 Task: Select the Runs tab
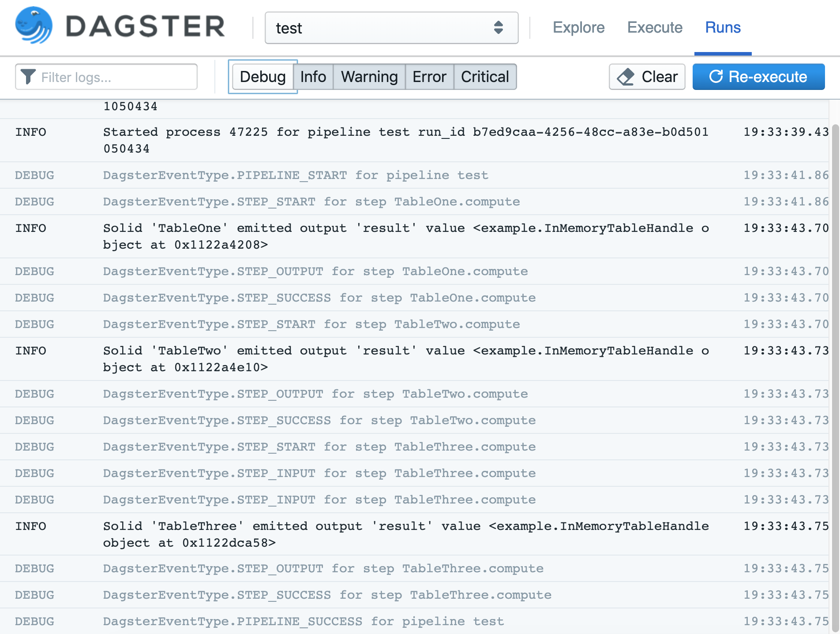723,27
